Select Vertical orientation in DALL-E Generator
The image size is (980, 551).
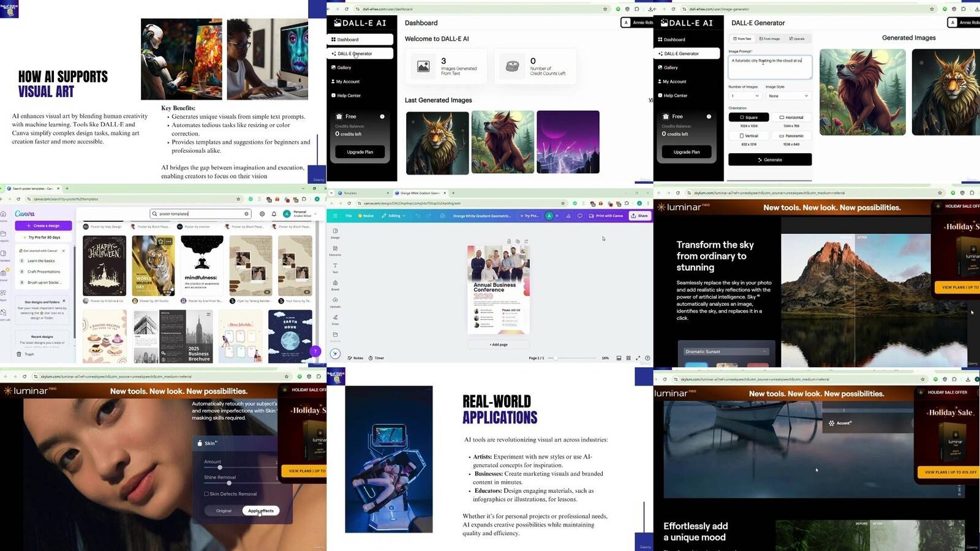748,135
